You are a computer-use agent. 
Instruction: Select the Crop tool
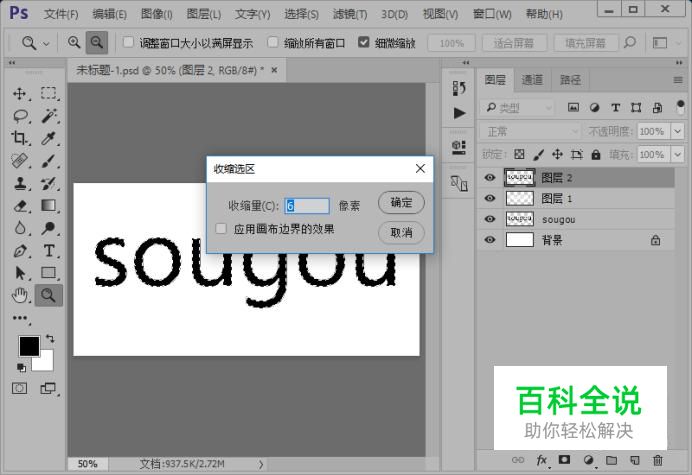(x=19, y=139)
